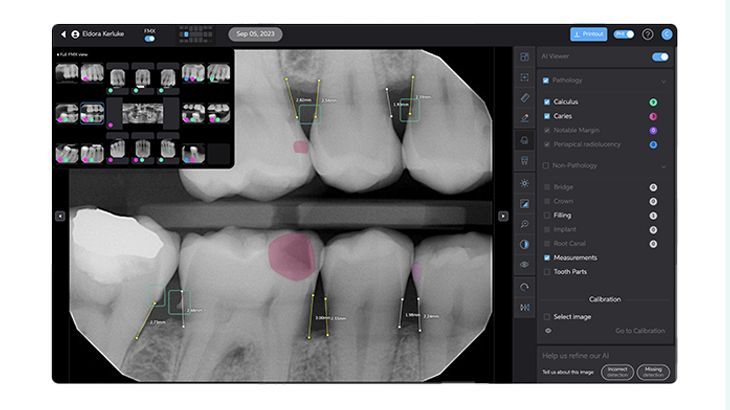
Task: Open the Sep 05, 2023 date selector
Action: [255, 34]
